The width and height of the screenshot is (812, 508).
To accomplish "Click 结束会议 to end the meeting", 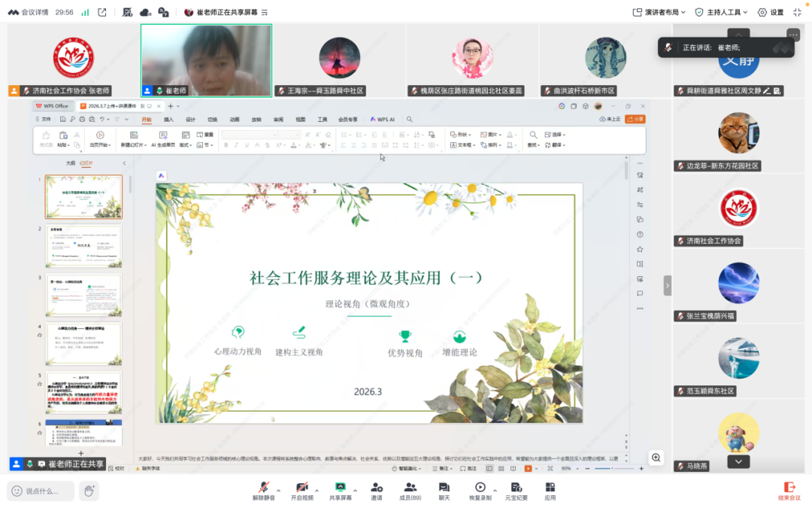I will (789, 490).
